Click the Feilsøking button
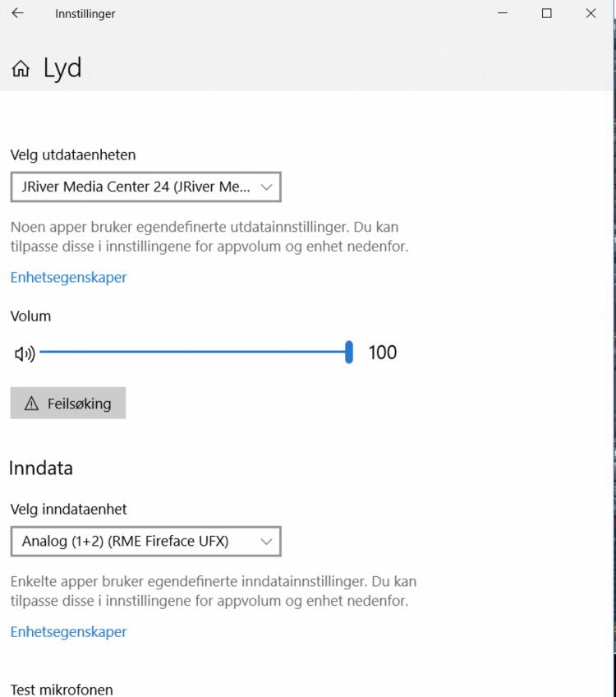Image resolution: width=616 pixels, height=697 pixels. click(x=68, y=404)
